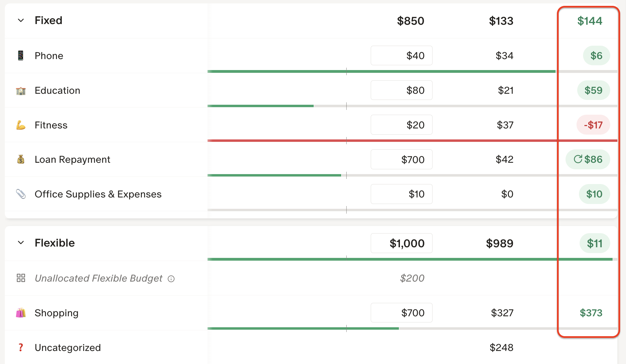
Task: Click the Unallocated Flexible Budget grid icon
Action: (21, 278)
